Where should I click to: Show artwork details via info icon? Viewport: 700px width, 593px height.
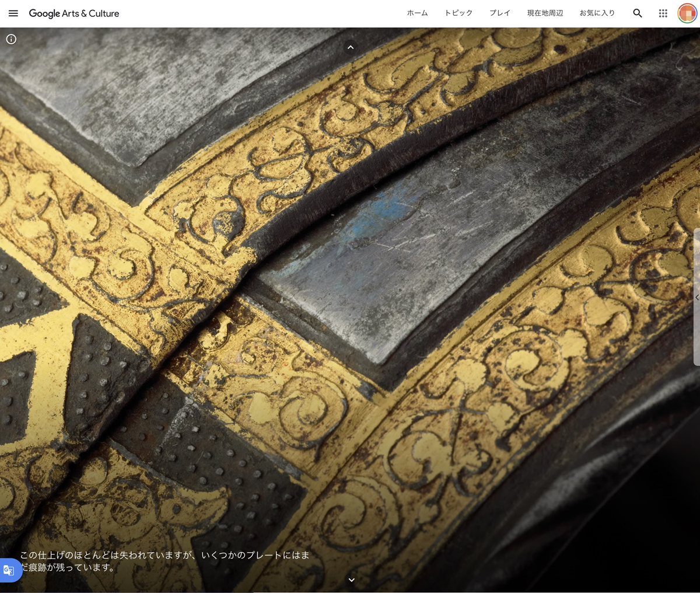11,39
